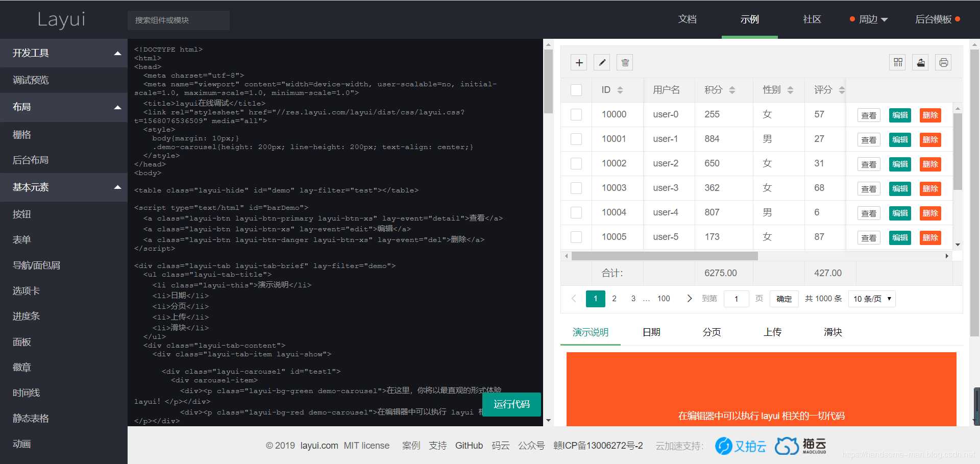Switch to the 上传 tab
Image resolution: width=980 pixels, height=464 pixels.
point(772,332)
